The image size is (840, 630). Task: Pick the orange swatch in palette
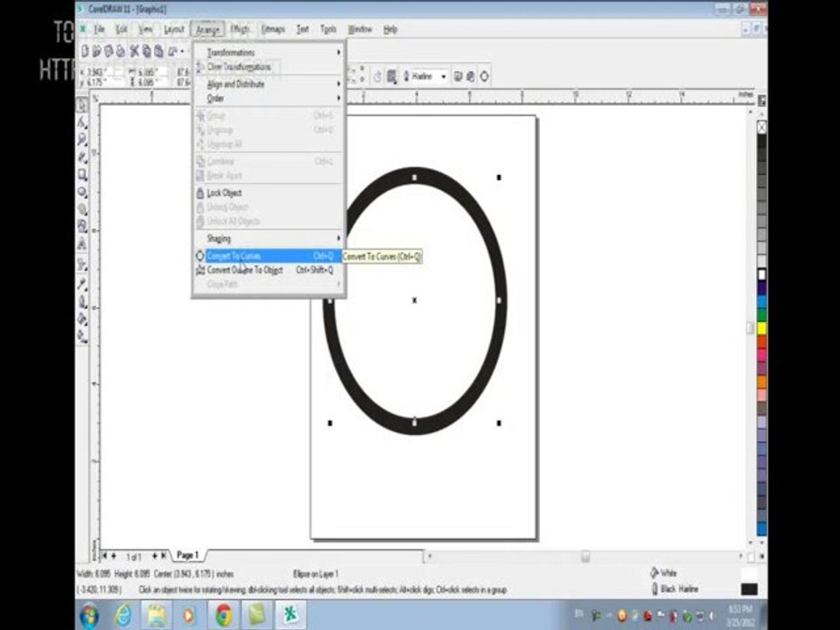point(761,381)
